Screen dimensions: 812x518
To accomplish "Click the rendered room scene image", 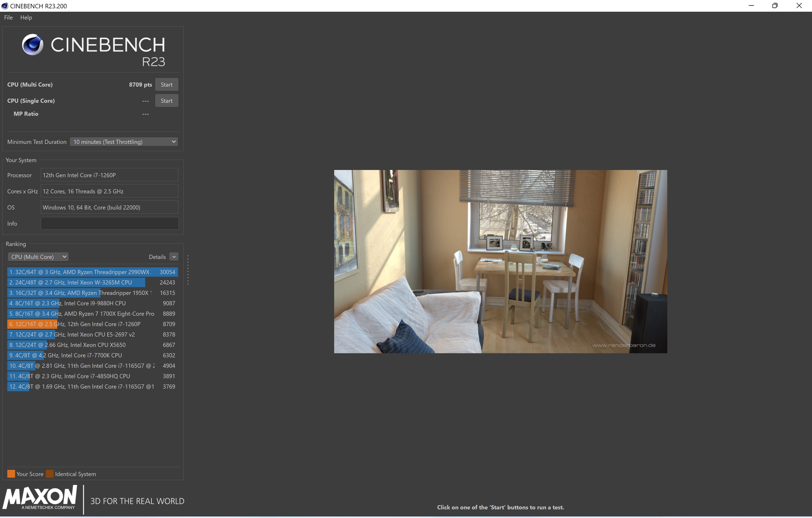I will (500, 261).
